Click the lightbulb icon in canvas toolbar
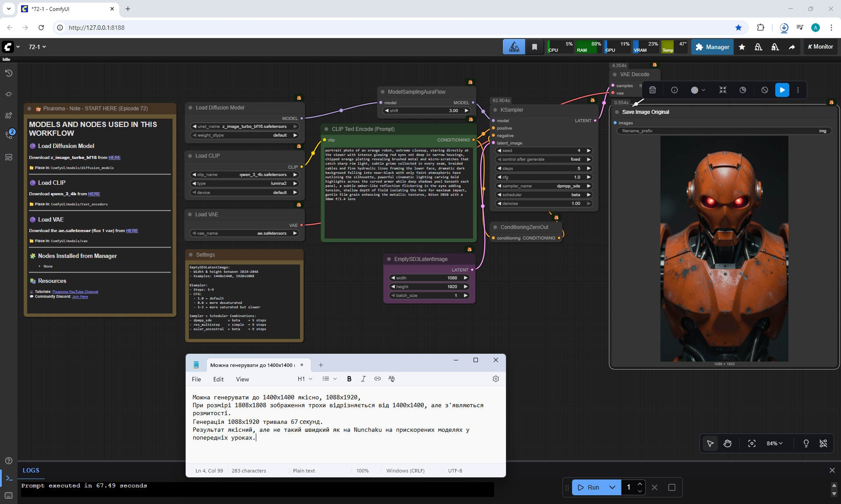841x504 pixels. tap(806, 444)
